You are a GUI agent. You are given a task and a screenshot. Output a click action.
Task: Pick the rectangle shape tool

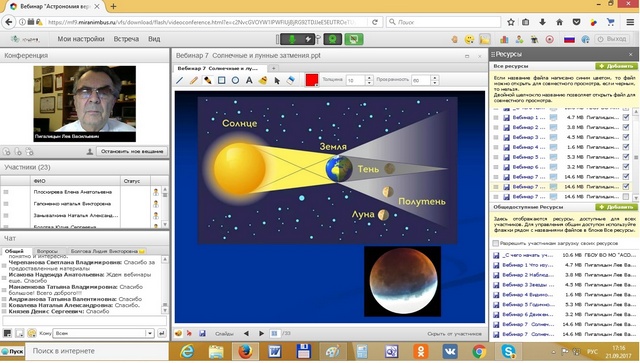pos(222,80)
